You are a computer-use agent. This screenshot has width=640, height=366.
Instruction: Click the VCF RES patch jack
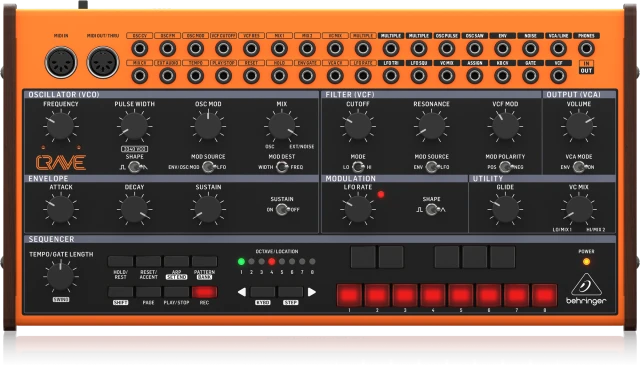click(x=251, y=49)
